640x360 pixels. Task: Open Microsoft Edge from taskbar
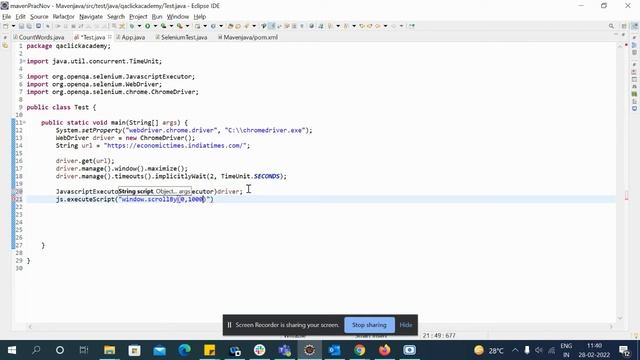(184, 350)
